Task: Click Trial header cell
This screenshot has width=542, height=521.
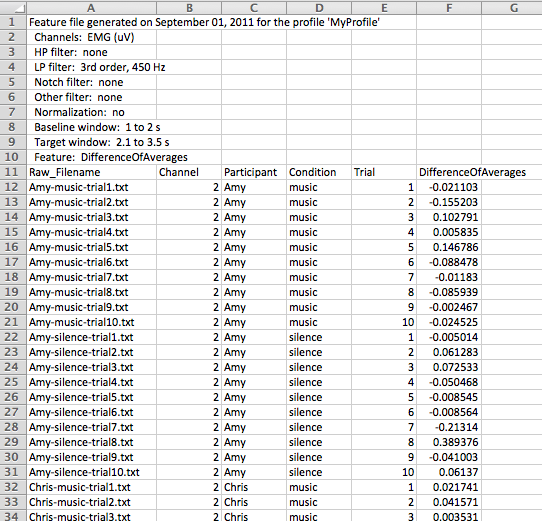Action: click(x=384, y=172)
